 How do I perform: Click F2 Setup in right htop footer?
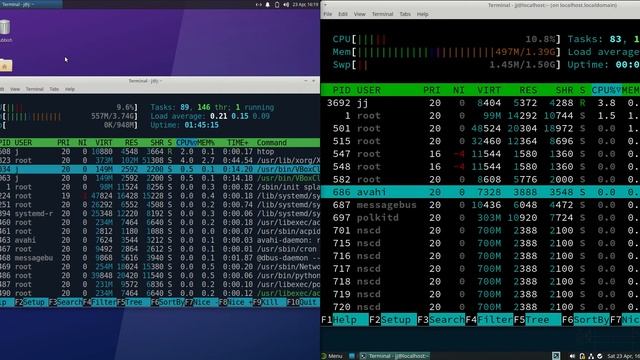click(393, 320)
